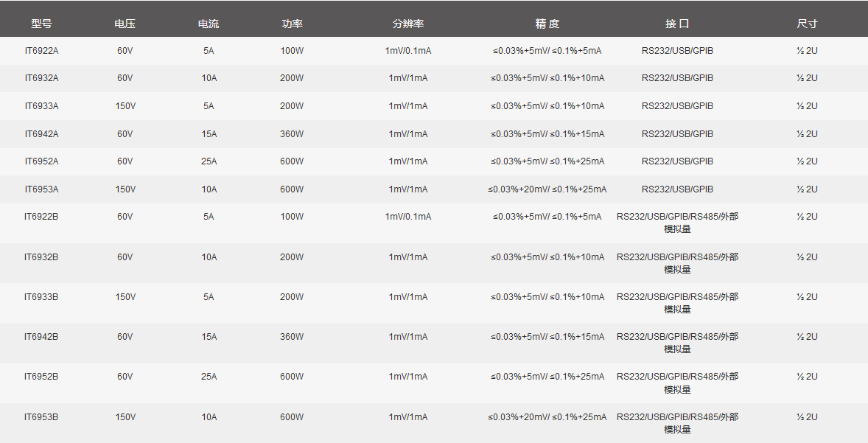
Task: Select model cell IT6953A
Action: (x=41, y=189)
